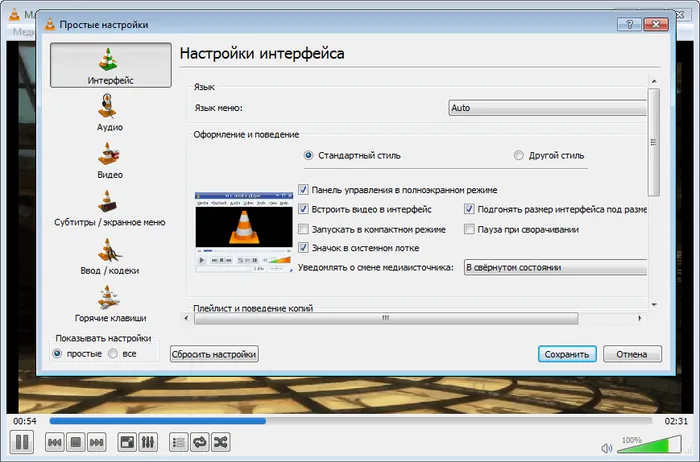700x462 pixels.
Task: Open the Интерфейс settings category
Action: click(111, 65)
